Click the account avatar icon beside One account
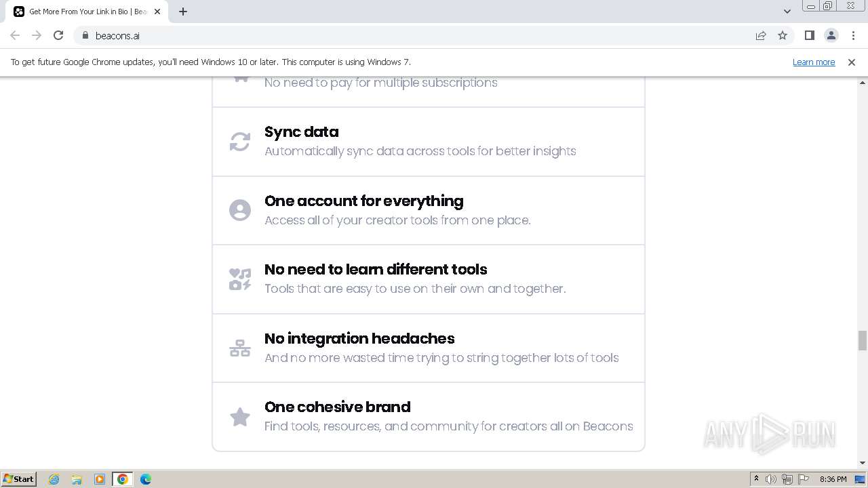 pos(240,210)
